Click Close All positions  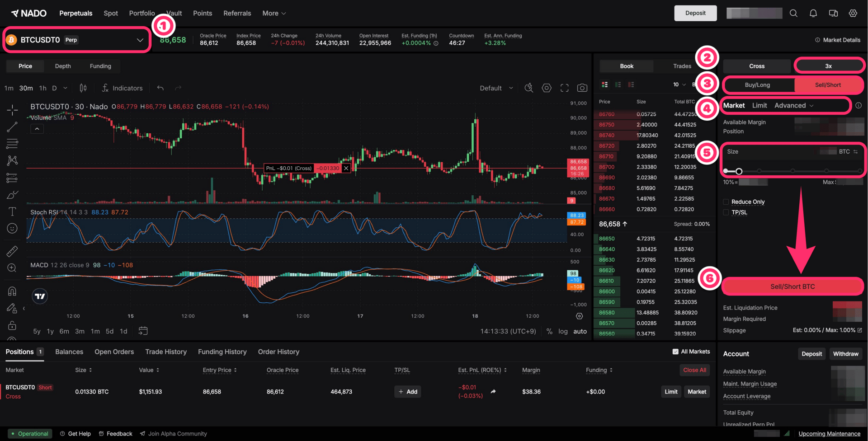point(694,370)
